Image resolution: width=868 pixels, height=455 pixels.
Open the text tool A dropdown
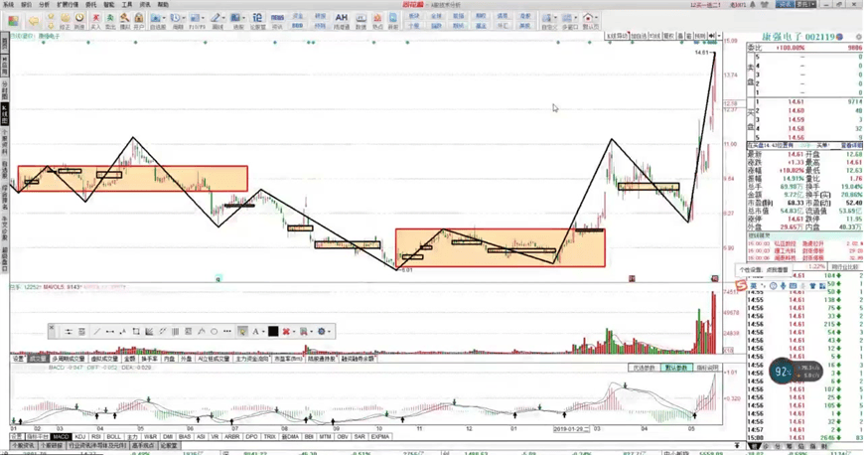point(257,331)
